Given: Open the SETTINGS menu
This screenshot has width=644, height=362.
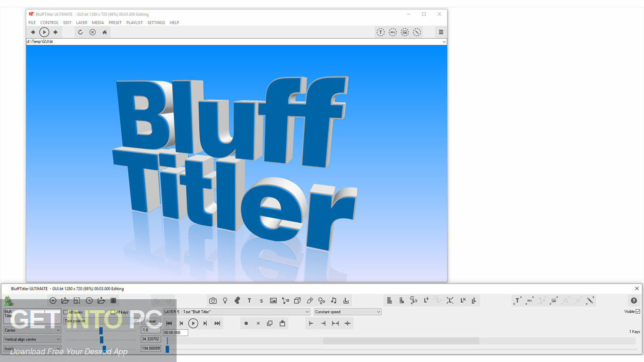Looking at the screenshot, I should point(156,23).
